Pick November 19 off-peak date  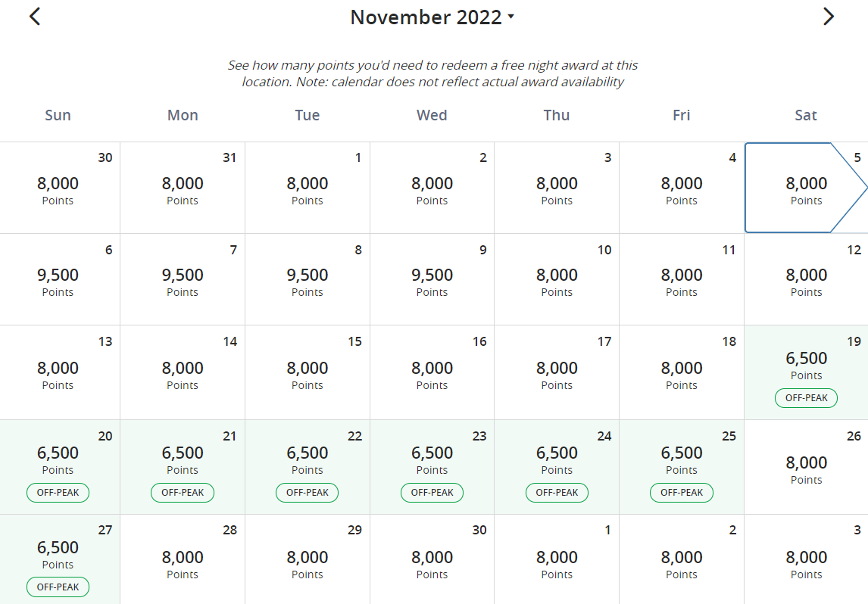pos(806,372)
